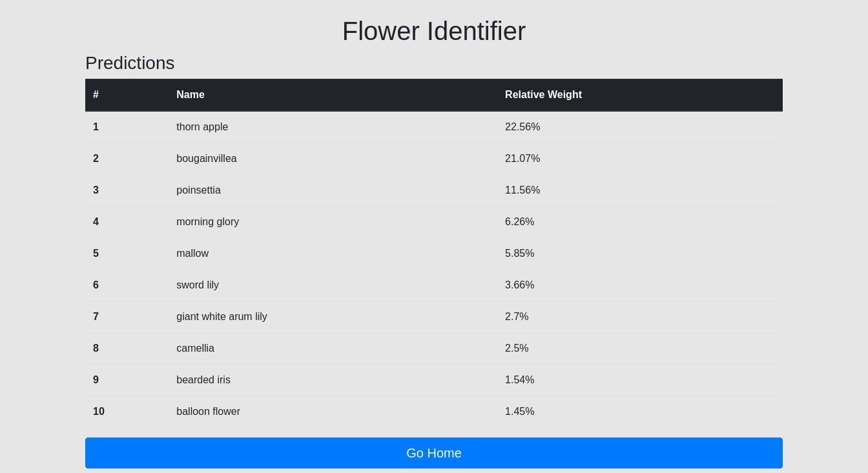Select the mallow prediction name
This screenshot has width=868, height=473.
[192, 254]
